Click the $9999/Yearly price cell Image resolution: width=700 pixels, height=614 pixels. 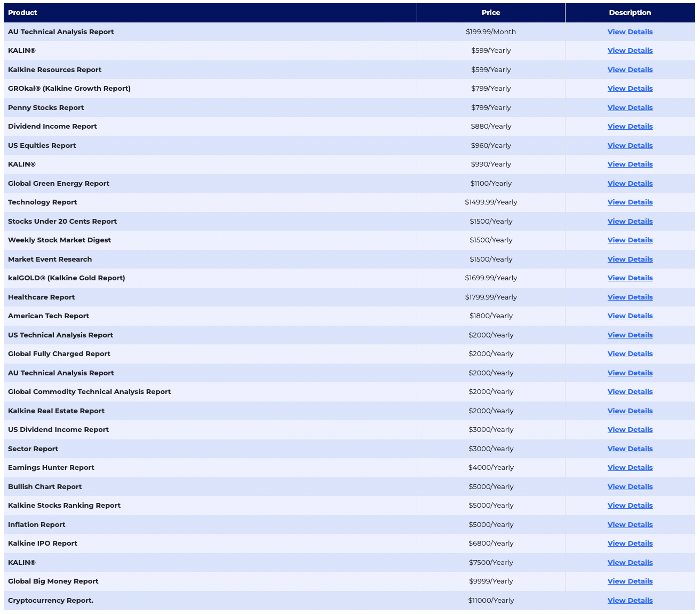491,581
